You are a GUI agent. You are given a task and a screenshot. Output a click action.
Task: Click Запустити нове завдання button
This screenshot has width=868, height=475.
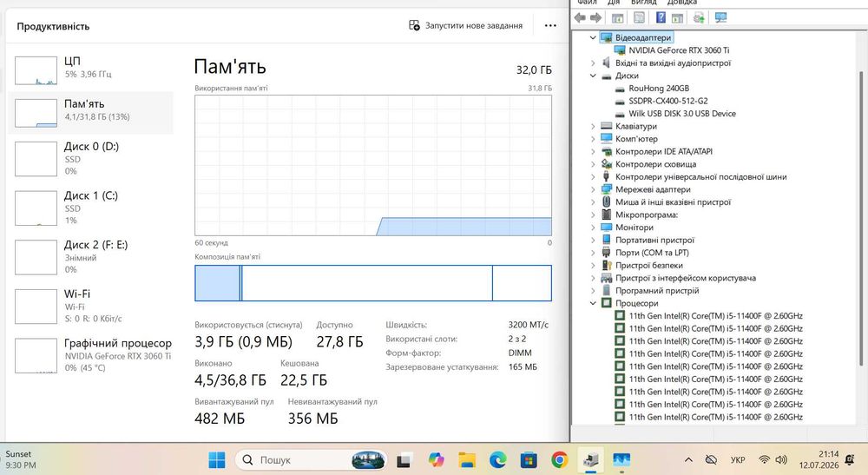click(x=465, y=25)
